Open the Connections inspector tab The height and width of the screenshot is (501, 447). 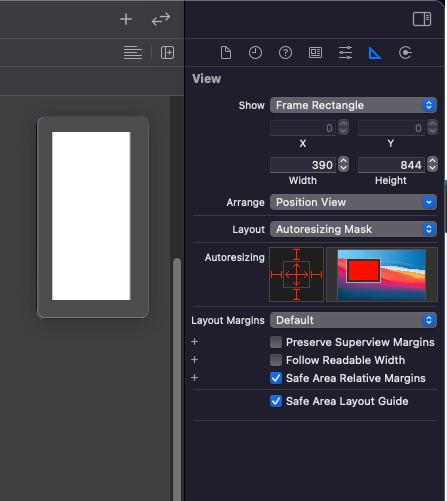coord(405,53)
